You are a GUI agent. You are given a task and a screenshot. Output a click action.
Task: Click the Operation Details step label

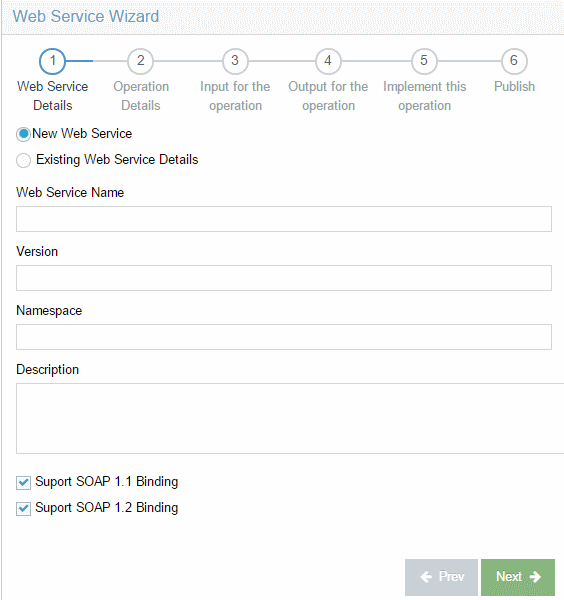141,96
